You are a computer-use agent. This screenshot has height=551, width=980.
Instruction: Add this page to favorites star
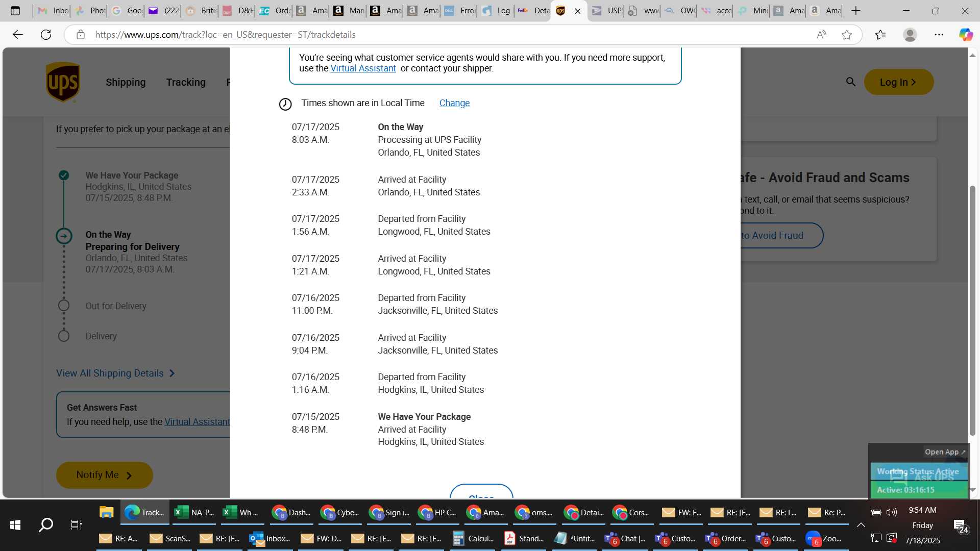pyautogui.click(x=847, y=35)
